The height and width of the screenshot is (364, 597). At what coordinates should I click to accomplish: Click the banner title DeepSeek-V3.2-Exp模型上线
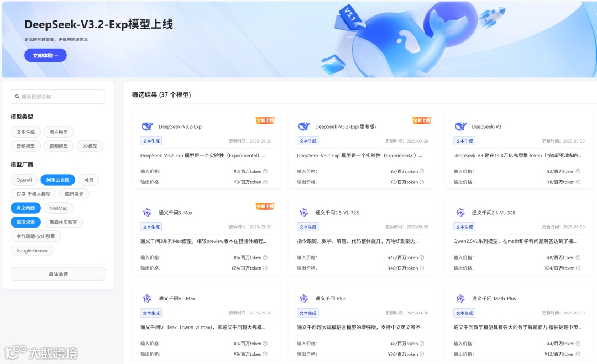(x=98, y=24)
